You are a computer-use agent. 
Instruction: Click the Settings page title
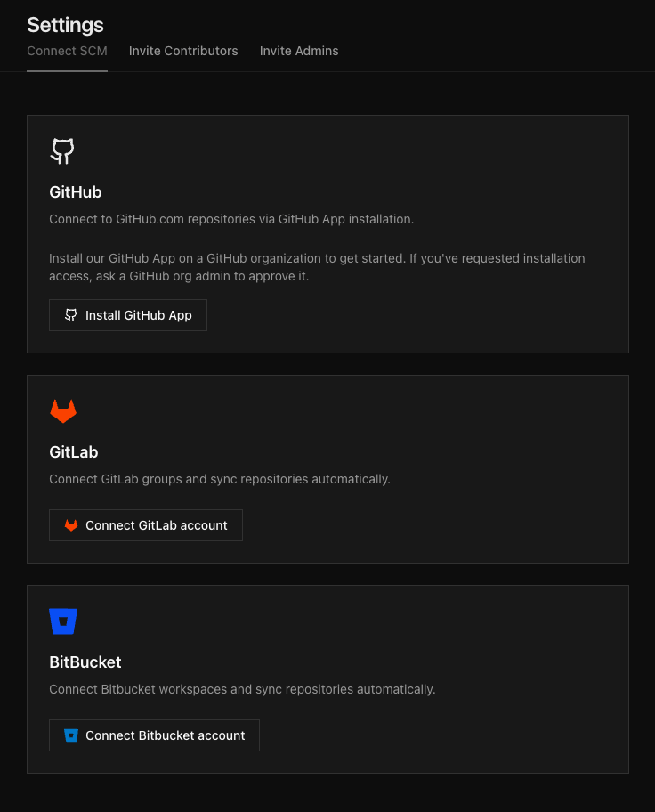[65, 25]
